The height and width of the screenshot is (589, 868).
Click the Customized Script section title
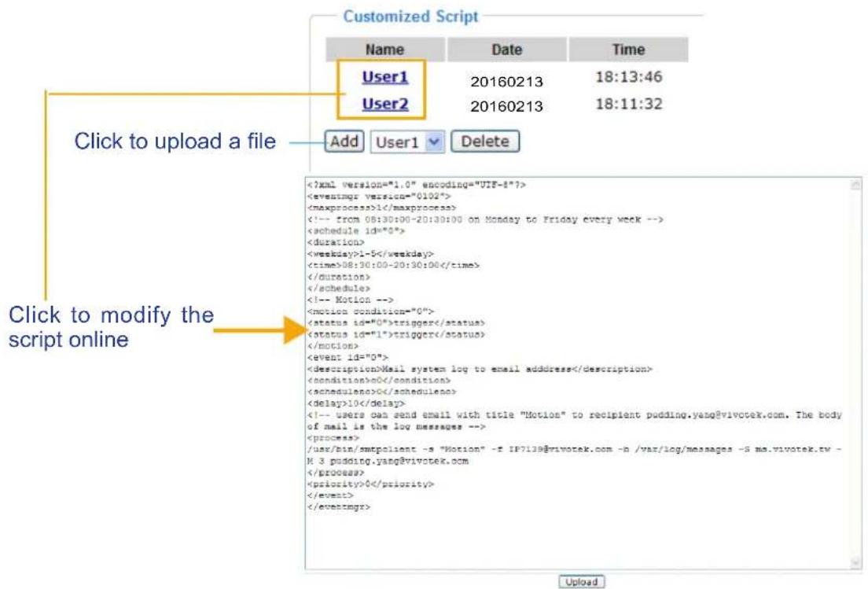pos(410,16)
